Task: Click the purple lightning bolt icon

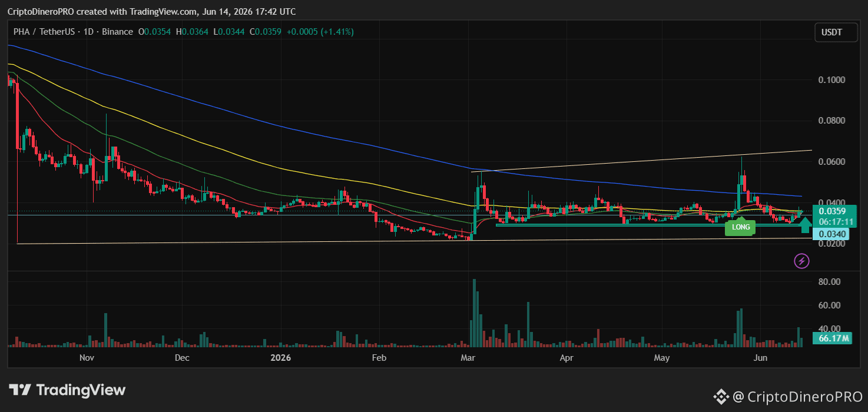Action: point(801,261)
